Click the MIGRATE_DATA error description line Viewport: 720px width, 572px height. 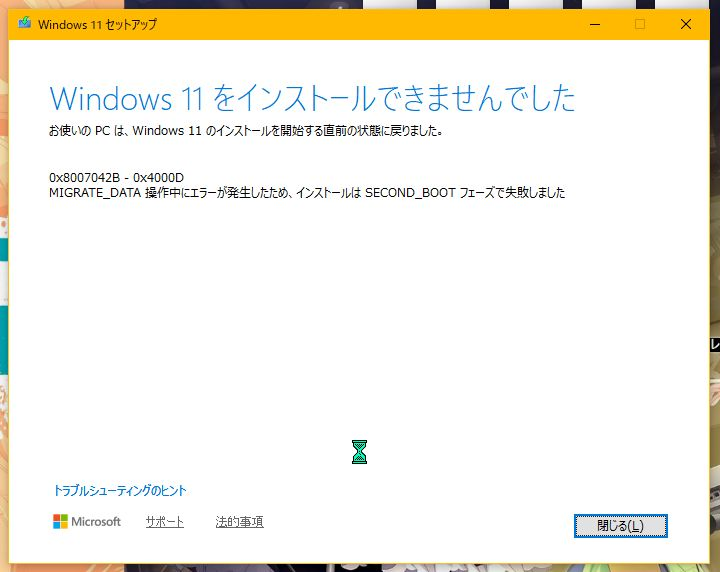point(307,192)
